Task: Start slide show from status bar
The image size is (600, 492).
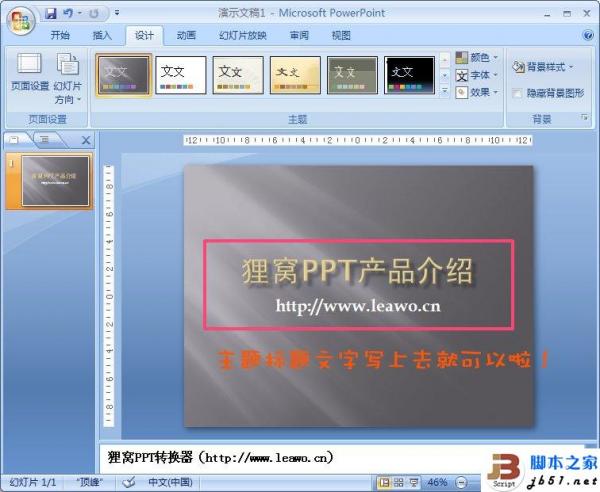Action: (x=414, y=482)
